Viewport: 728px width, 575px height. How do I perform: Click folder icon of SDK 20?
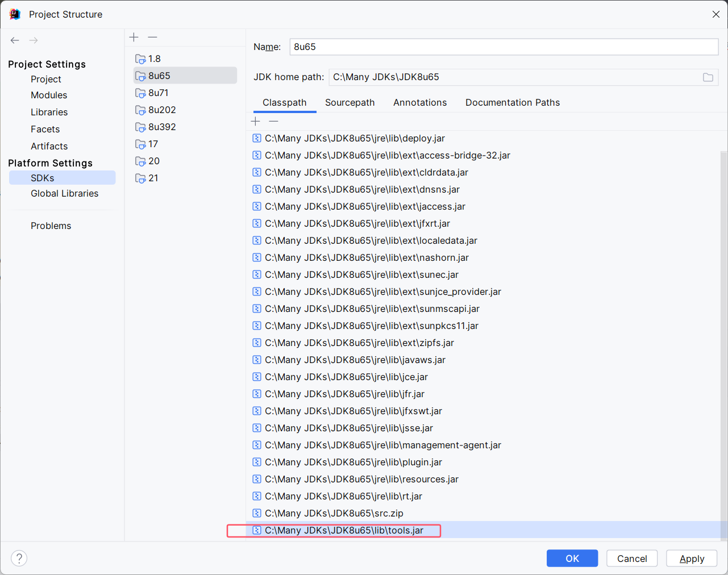[140, 161]
